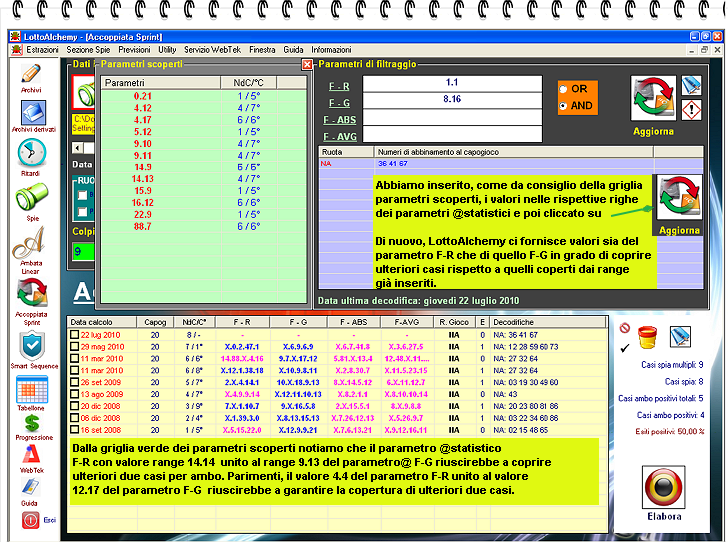Open the Finestra menu
728x542 pixels.
(262, 50)
